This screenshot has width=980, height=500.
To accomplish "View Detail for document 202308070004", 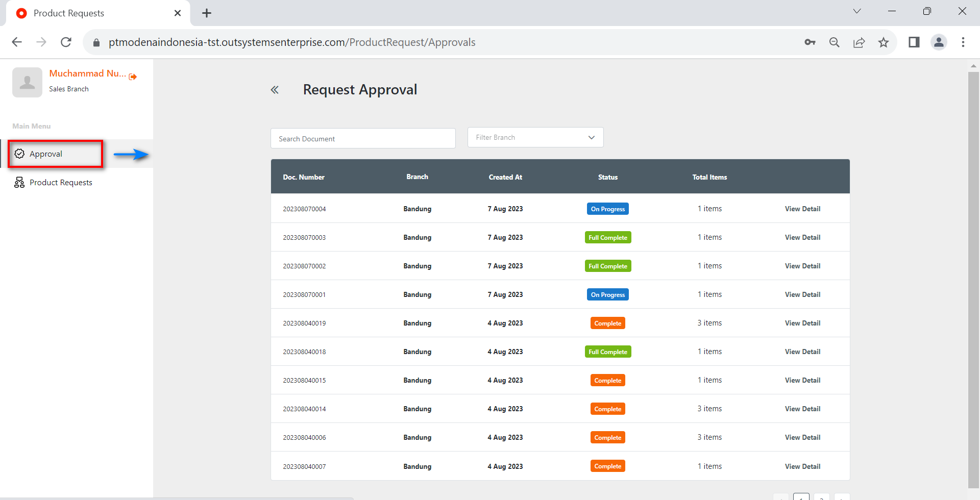I will pyautogui.click(x=802, y=209).
